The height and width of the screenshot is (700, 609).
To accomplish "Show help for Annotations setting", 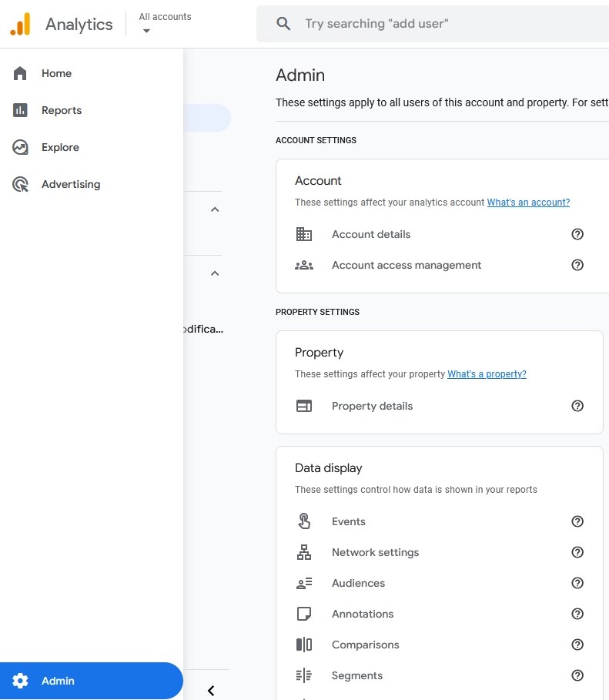I will tap(577, 614).
